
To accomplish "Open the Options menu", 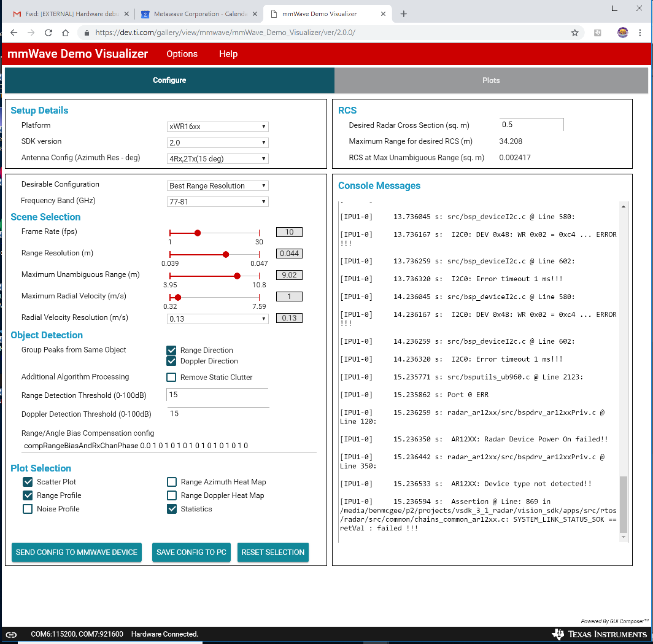I will pyautogui.click(x=182, y=54).
